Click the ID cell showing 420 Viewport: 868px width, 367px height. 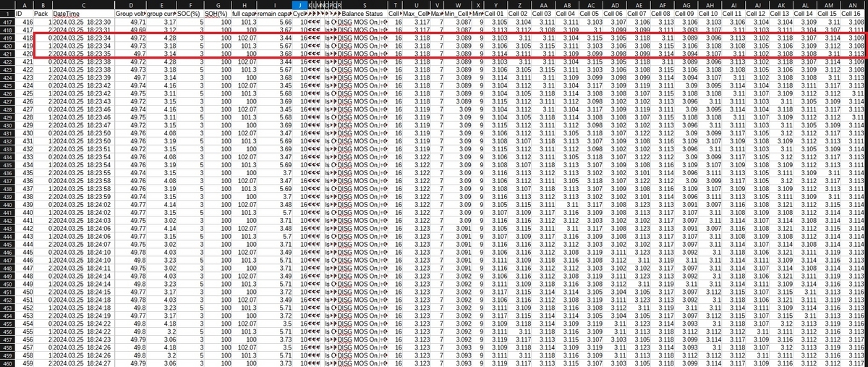pos(25,54)
